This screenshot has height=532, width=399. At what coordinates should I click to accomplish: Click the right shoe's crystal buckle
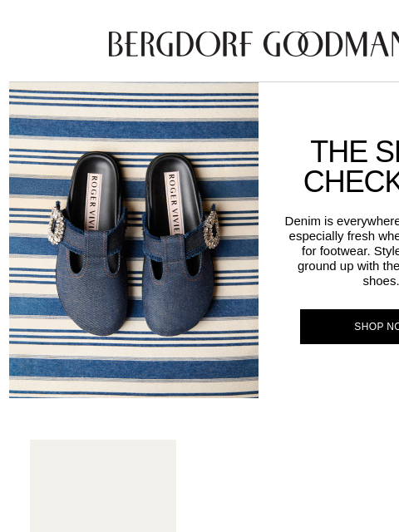click(x=212, y=229)
